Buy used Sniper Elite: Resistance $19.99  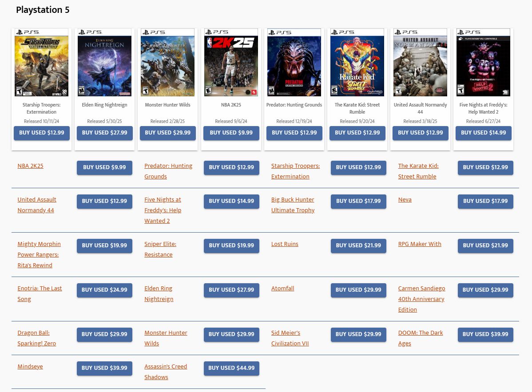click(231, 245)
